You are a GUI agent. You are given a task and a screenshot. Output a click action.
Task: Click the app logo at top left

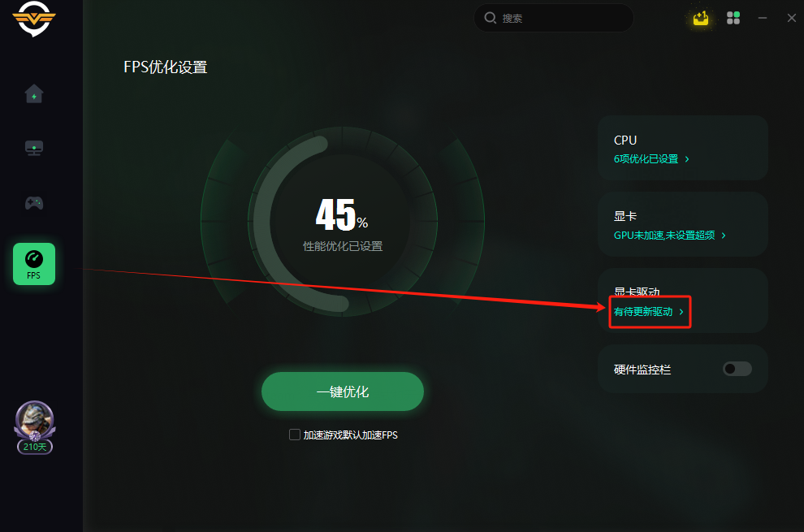coord(34,19)
